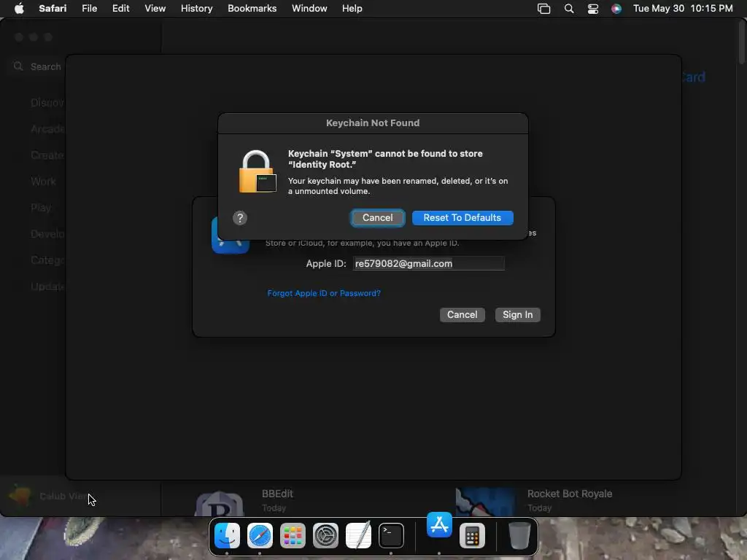
Task: Click the date and time in menu bar
Action: 683,9
